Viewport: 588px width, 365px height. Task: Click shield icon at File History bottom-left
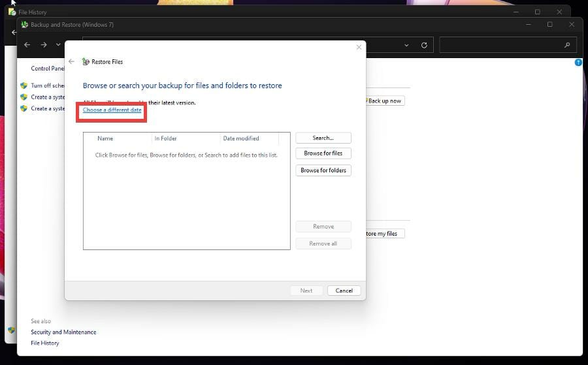[12, 330]
